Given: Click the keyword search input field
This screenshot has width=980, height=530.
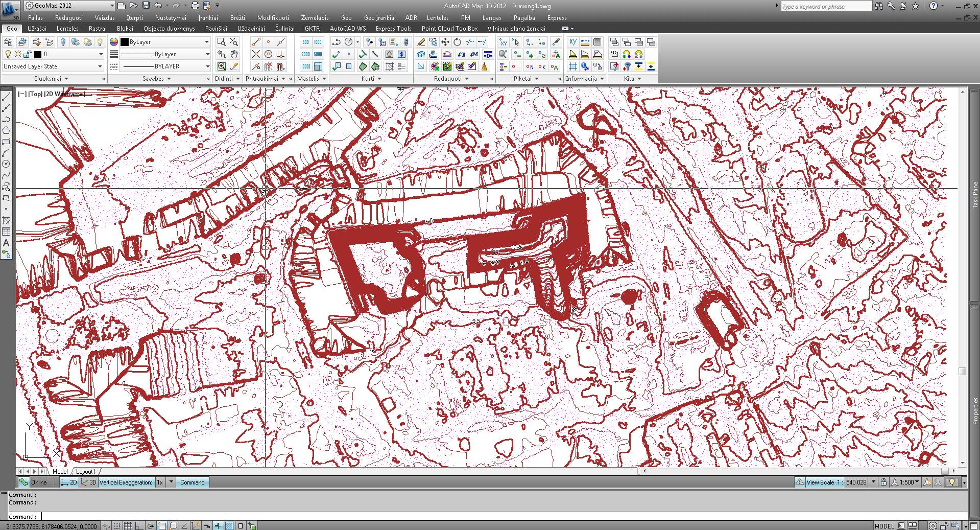Looking at the screenshot, I should click(x=826, y=6).
